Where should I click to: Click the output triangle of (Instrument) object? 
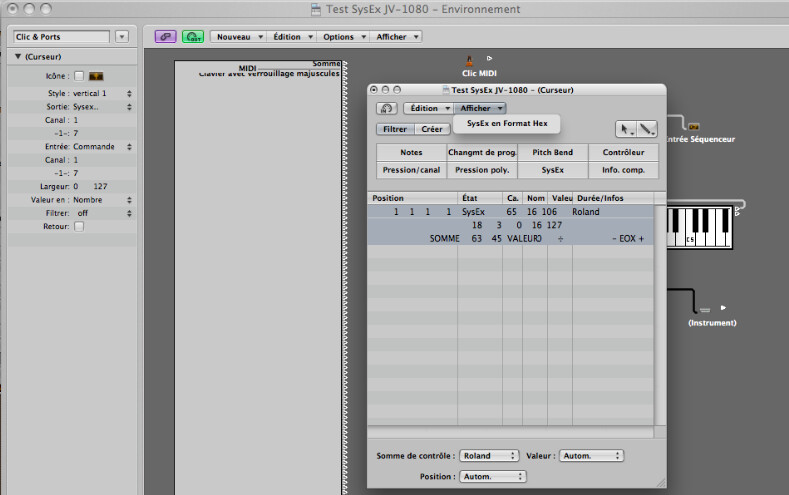tap(723, 307)
